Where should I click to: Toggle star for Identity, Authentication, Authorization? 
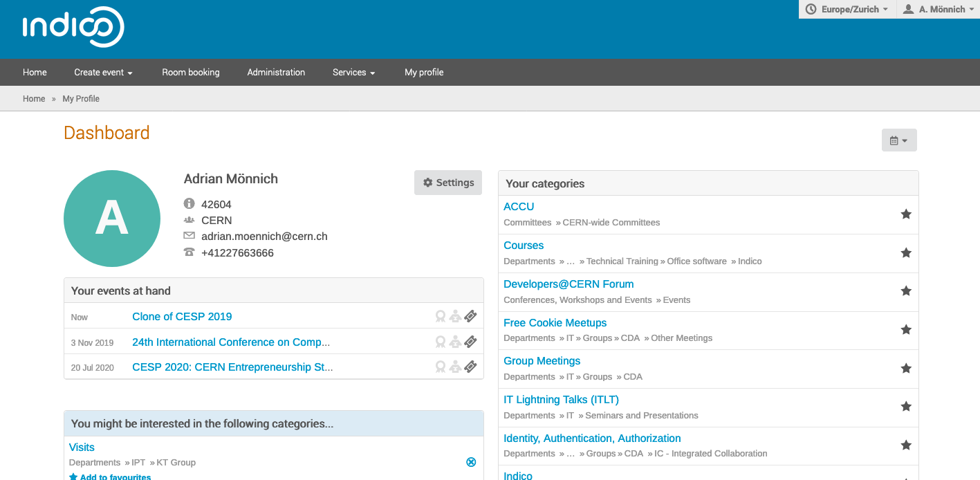tap(906, 445)
